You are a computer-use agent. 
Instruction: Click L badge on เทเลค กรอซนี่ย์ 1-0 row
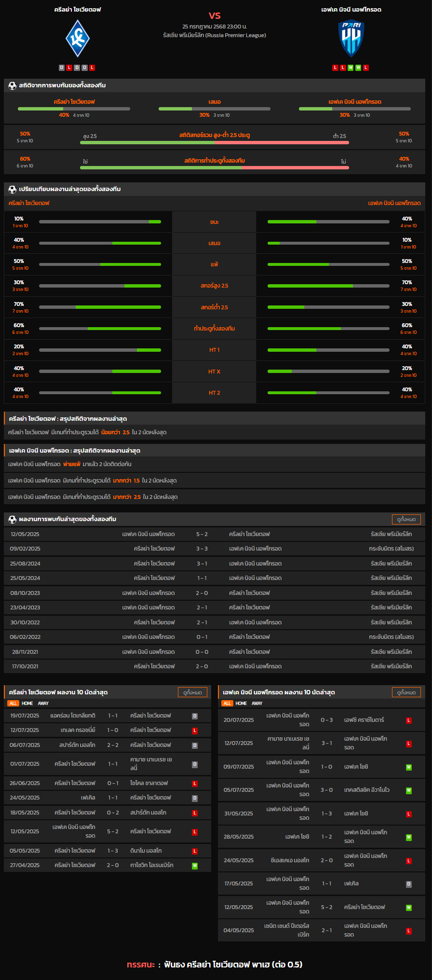(195, 731)
